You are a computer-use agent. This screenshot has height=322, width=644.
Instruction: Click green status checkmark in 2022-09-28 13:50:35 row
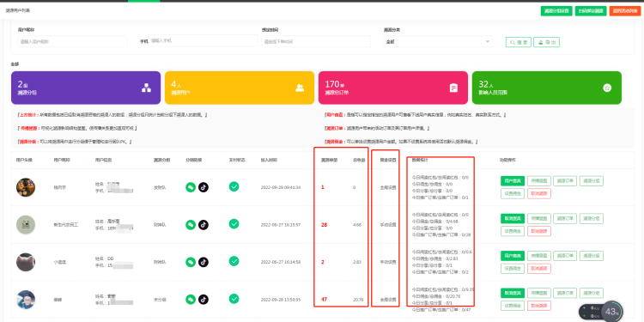coord(234,299)
